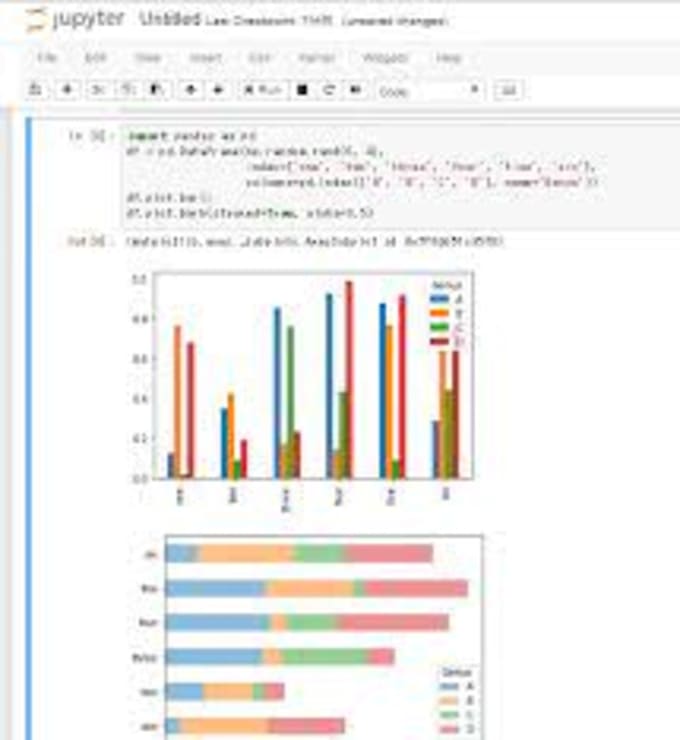Save the notebook with the disk icon
This screenshot has width=680, height=740.
(35, 90)
